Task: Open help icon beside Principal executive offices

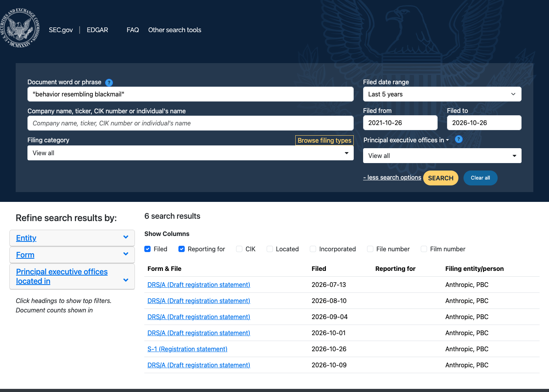Action: click(459, 139)
